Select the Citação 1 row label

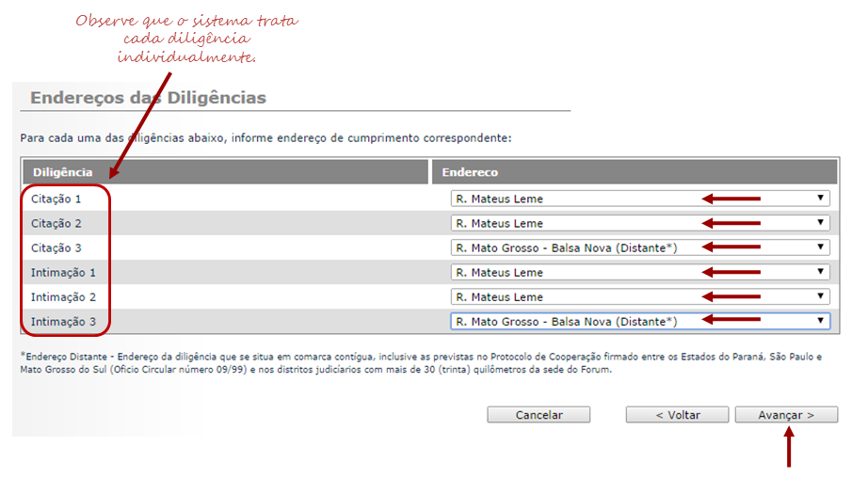click(56, 199)
